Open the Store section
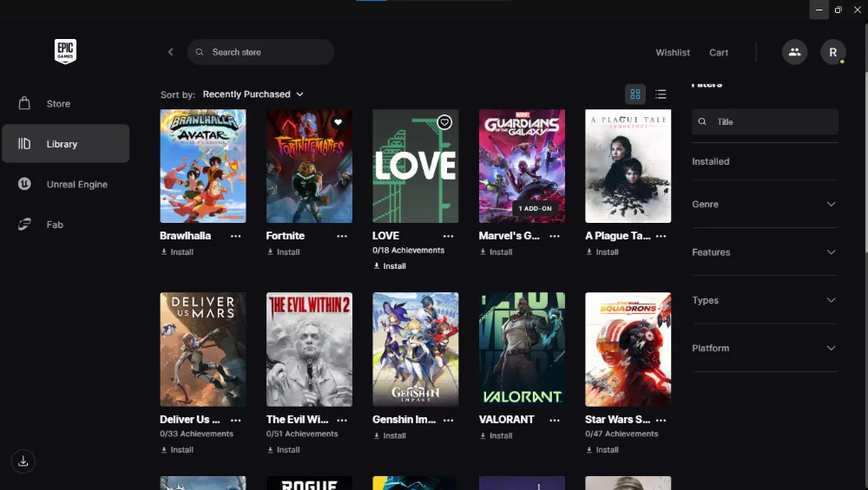 [x=65, y=103]
